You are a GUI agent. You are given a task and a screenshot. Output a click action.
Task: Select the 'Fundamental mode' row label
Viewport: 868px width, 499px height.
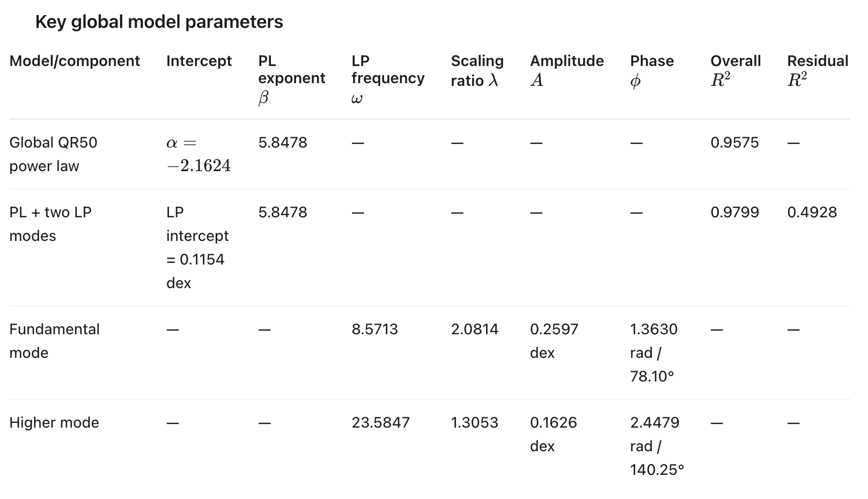[x=54, y=341]
